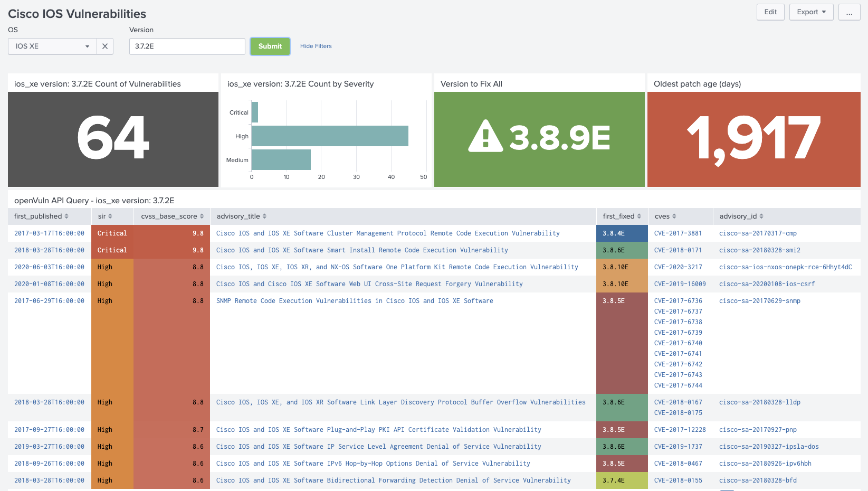Open Web UI Cross-Site Request Forgery advisory

(369, 284)
